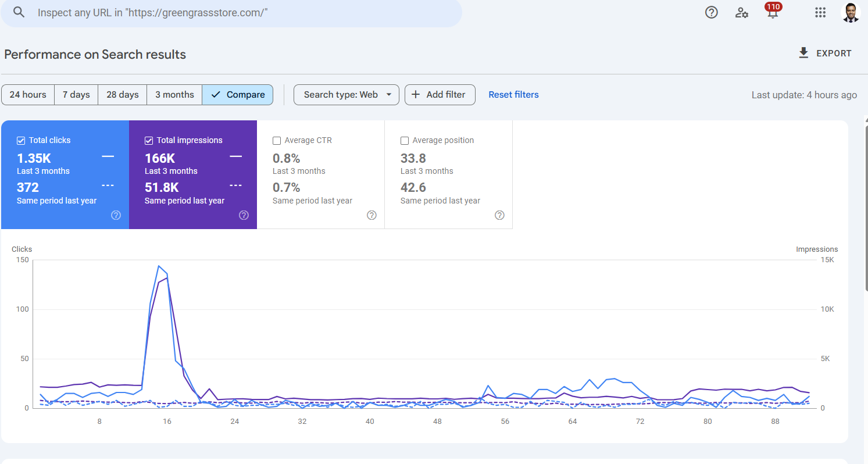The height and width of the screenshot is (464, 868).
Task: Select the 28 days range
Action: [x=122, y=95]
